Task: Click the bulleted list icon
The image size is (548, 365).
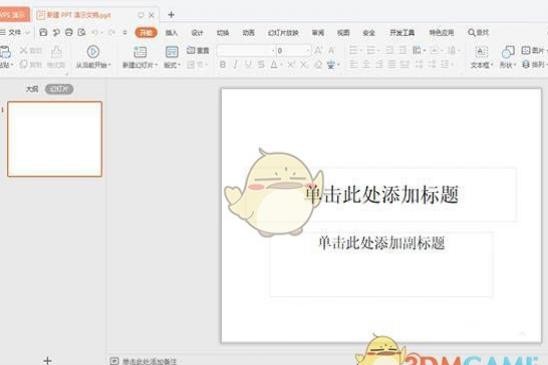Action: click(x=354, y=51)
